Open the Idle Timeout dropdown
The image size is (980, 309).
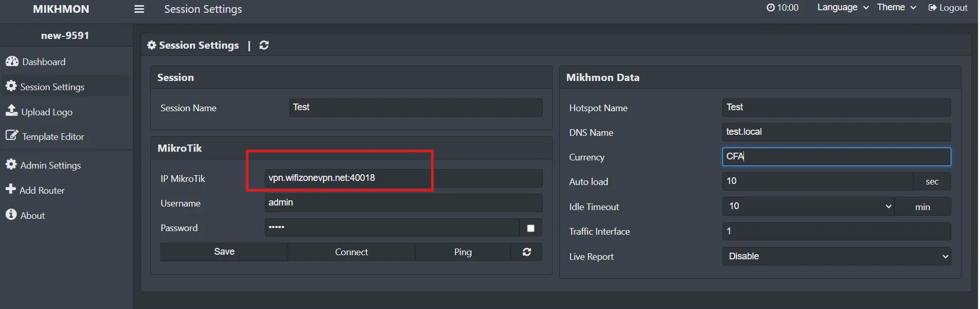click(x=808, y=207)
